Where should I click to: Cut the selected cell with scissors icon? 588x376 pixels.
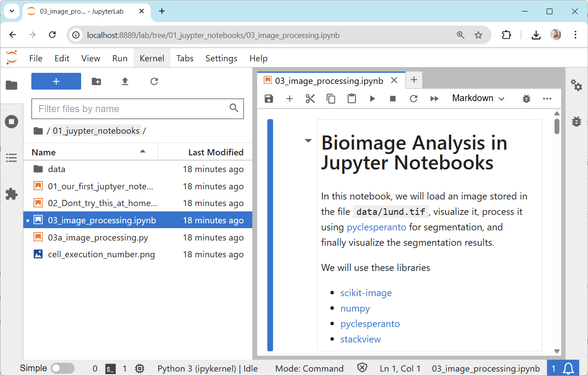[x=310, y=98]
